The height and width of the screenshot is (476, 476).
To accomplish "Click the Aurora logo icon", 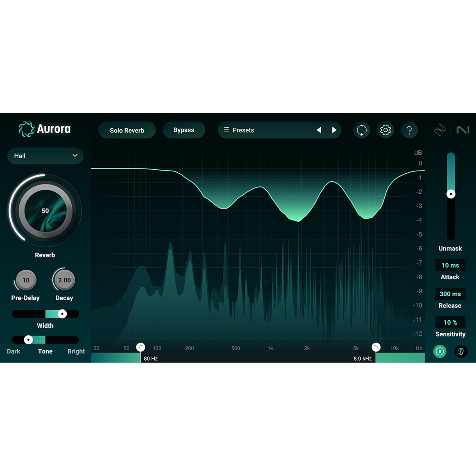I will [27, 129].
